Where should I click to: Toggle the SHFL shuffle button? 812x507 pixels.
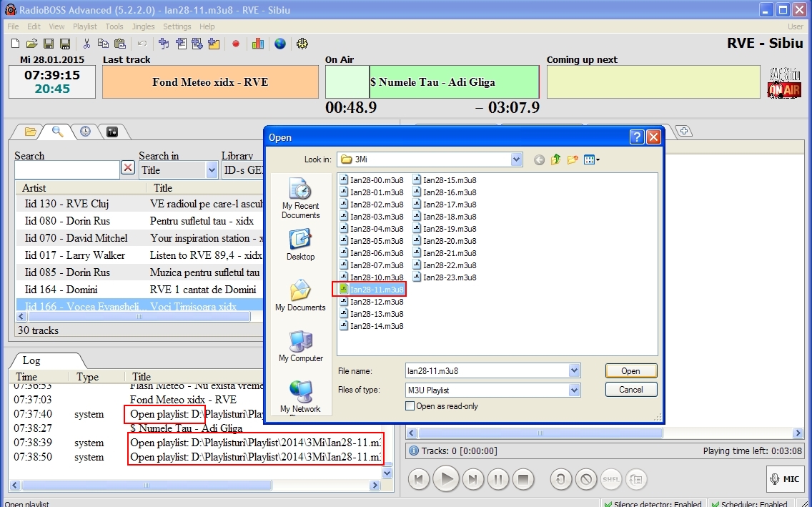[x=611, y=479]
